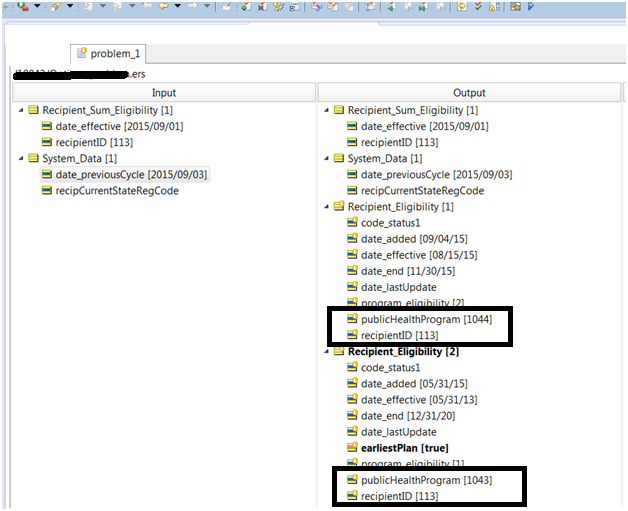The width and height of the screenshot is (628, 511).
Task: Collapse Recipient_Sum_Eligibility [1] in the Input tree
Action: pos(21,110)
